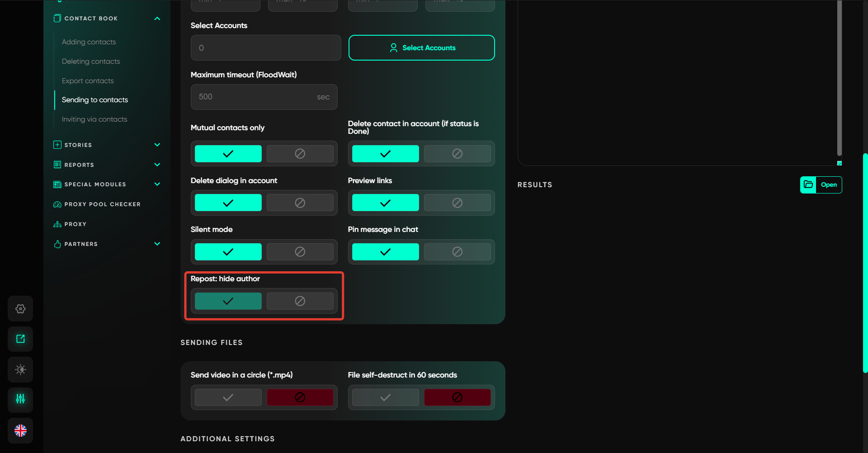The width and height of the screenshot is (868, 453).
Task: Open Proxy Pool Checker section
Action: (x=102, y=204)
